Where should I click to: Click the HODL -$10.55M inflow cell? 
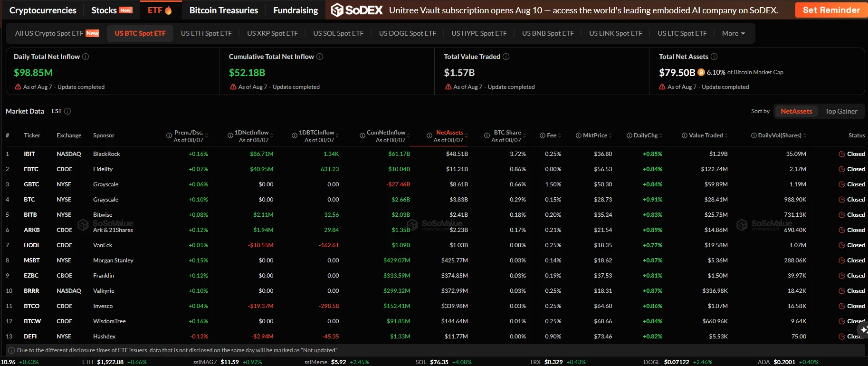click(261, 245)
